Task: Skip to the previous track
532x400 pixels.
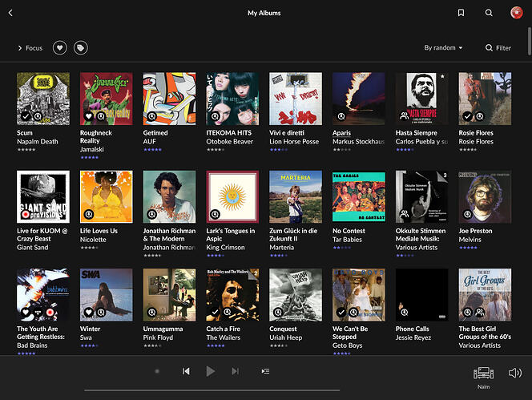Action: click(x=186, y=371)
